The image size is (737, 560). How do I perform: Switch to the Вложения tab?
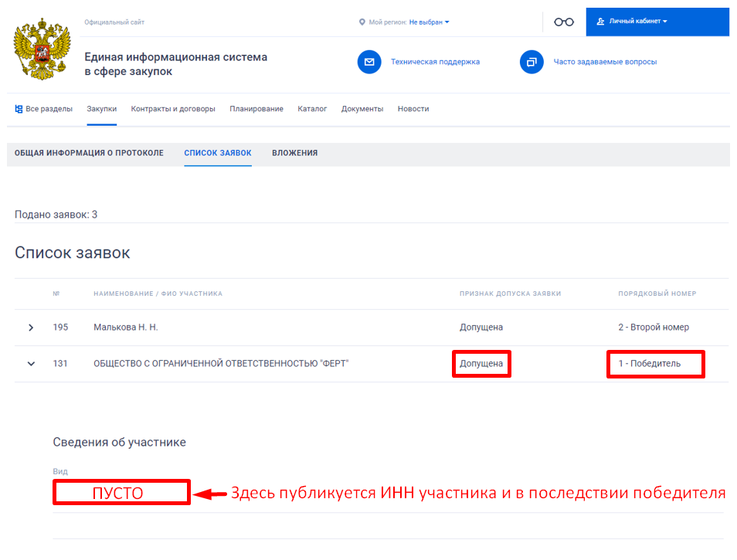(294, 153)
